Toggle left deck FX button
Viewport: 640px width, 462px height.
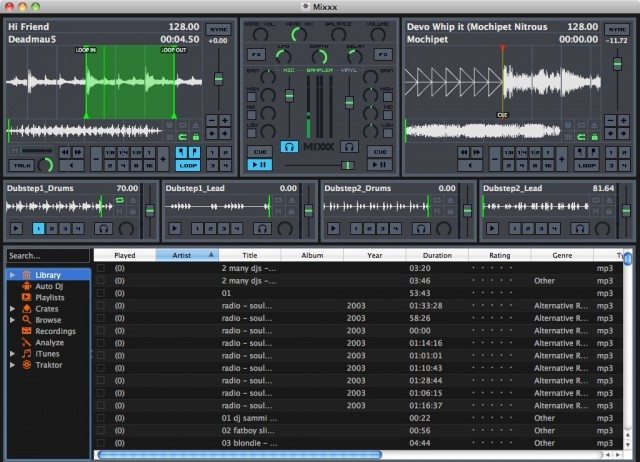pos(257,54)
